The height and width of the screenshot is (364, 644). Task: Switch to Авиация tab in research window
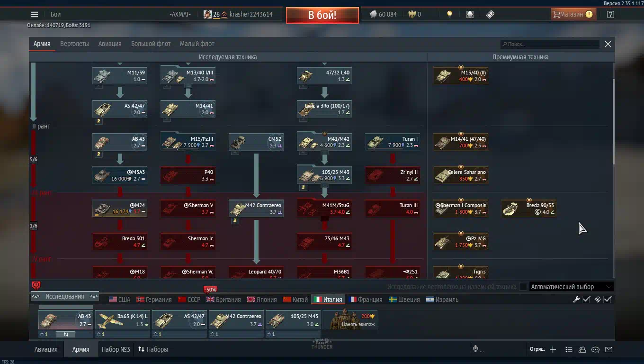click(110, 44)
